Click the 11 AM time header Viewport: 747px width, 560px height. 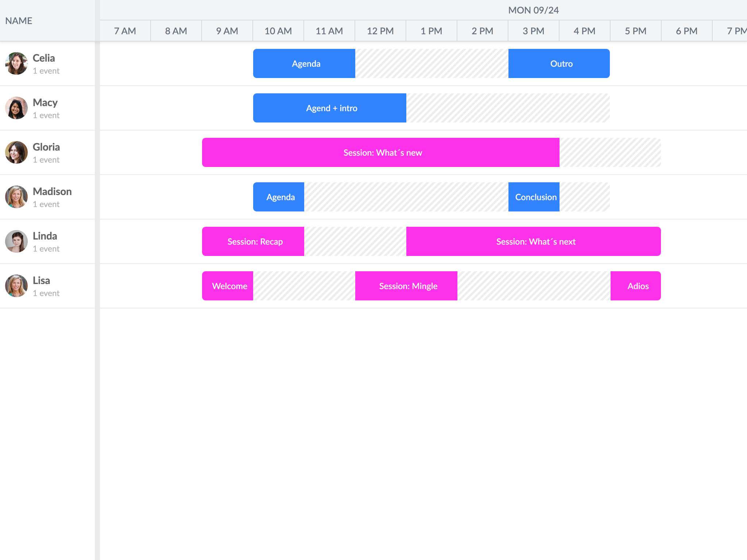[x=329, y=31]
